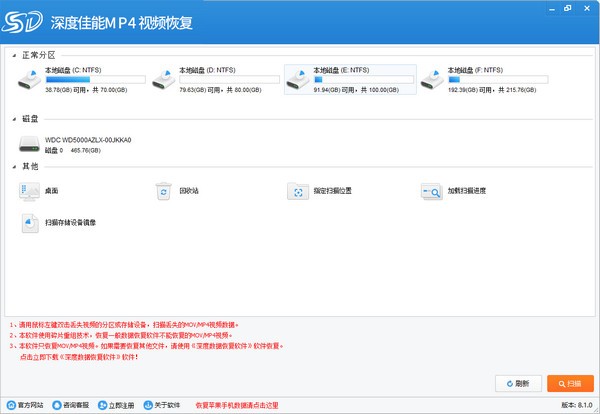This screenshot has width=600, height=414.
Task: Click the version 8.1.0 text
Action: (x=577, y=405)
